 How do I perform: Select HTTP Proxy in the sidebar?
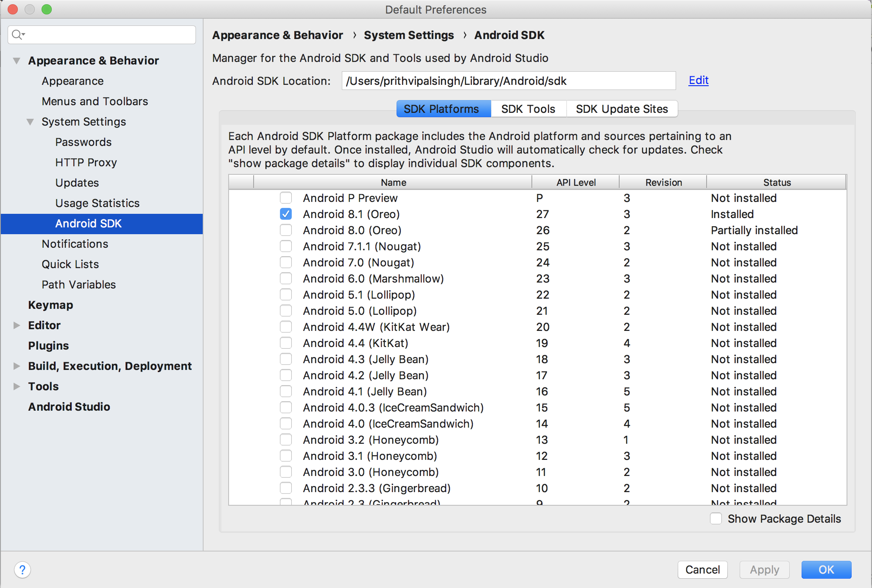tap(86, 162)
